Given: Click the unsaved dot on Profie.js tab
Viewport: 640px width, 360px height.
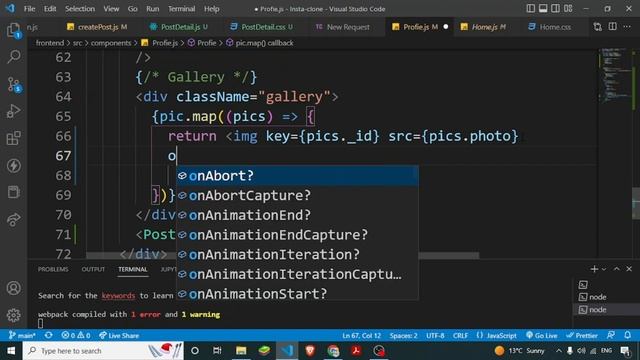Looking at the screenshot, I should click(446, 27).
